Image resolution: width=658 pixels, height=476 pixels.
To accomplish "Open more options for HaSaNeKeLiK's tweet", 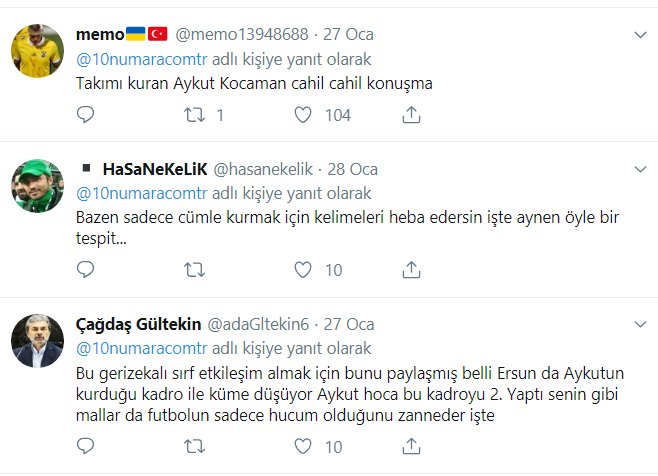I will click(640, 170).
